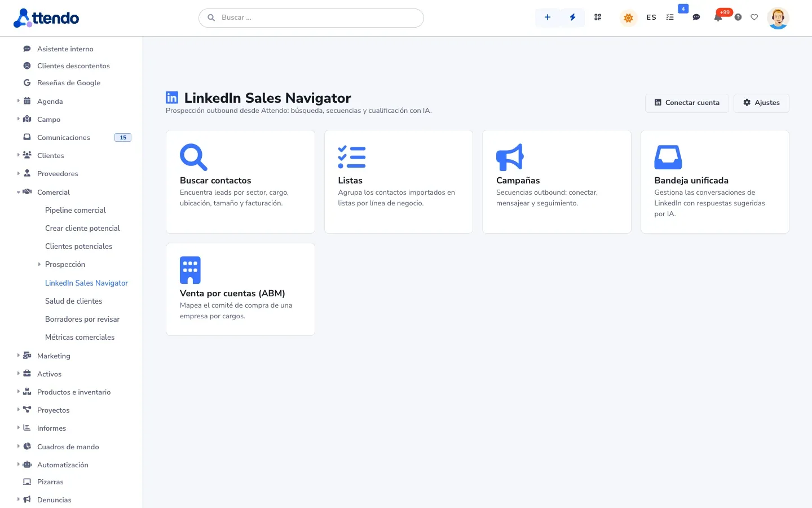Viewport: 812px width, 508px height.
Task: Open Crear cliente potencial in sidebar
Action: pyautogui.click(x=82, y=228)
